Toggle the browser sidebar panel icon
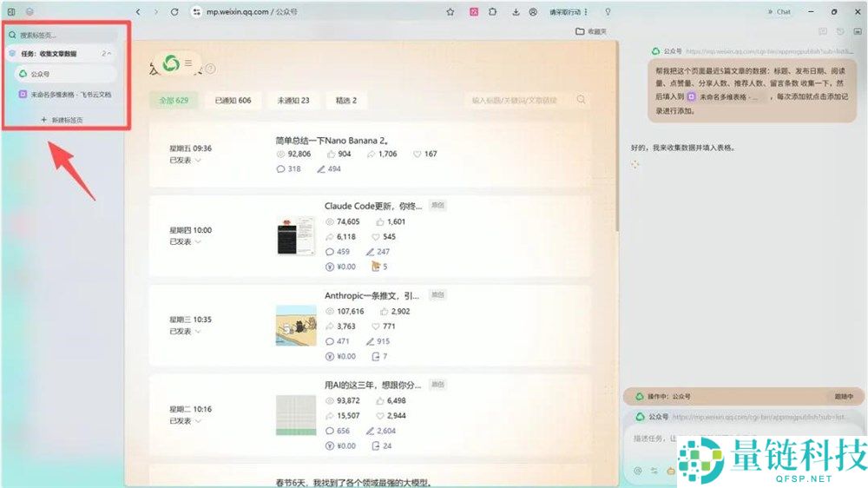The width and height of the screenshot is (868, 488). [11, 11]
